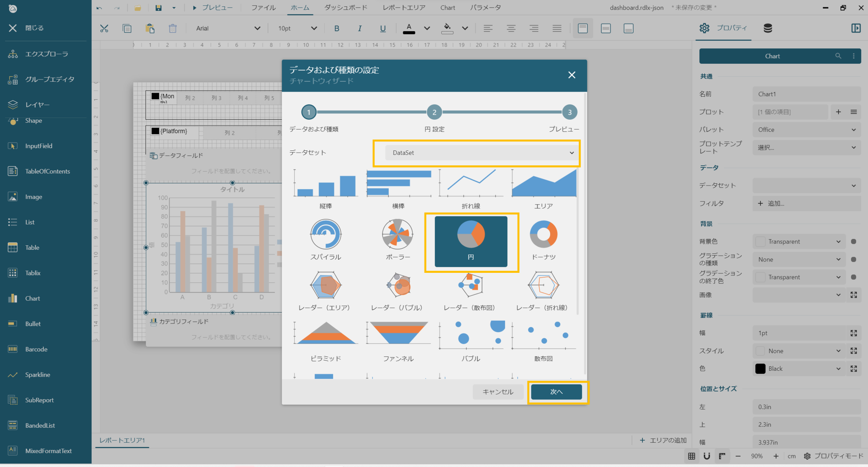Switch to the ホーム tab

[x=300, y=8]
